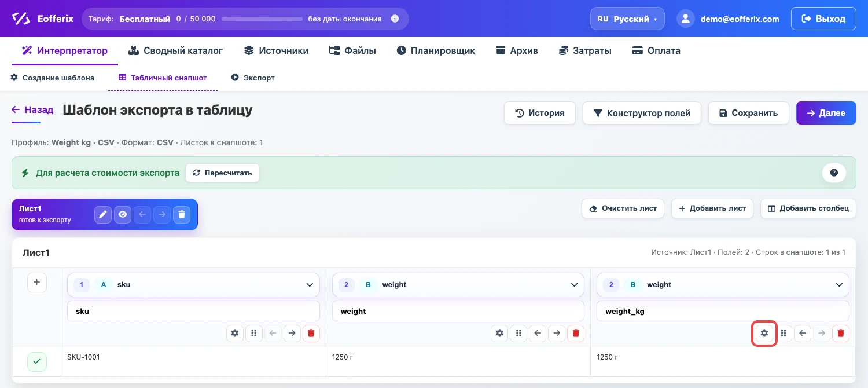Image resolution: width=868 pixels, height=388 pixels.
Task: Click the Далее button
Action: click(x=826, y=113)
